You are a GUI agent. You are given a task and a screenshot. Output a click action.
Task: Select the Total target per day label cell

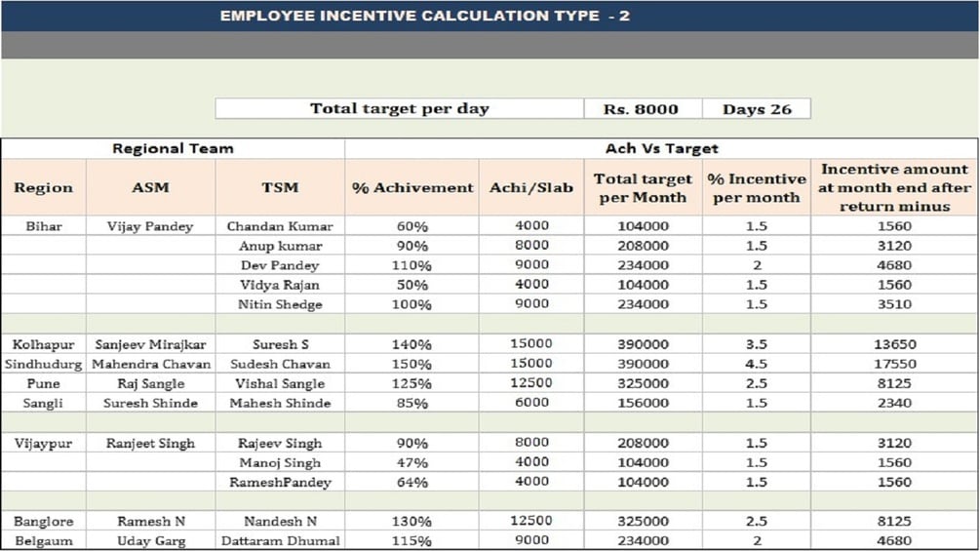pos(400,108)
